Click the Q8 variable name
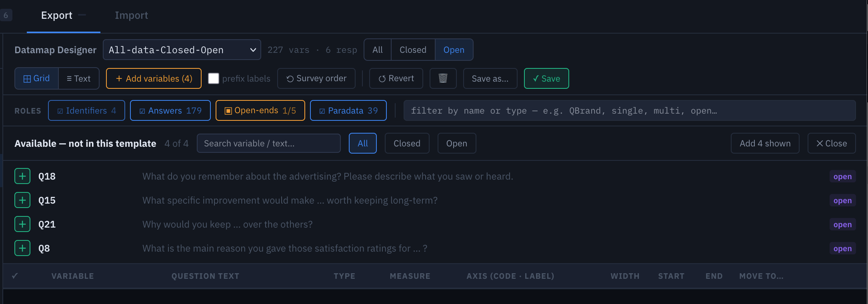Image resolution: width=868 pixels, height=304 pixels. click(44, 248)
